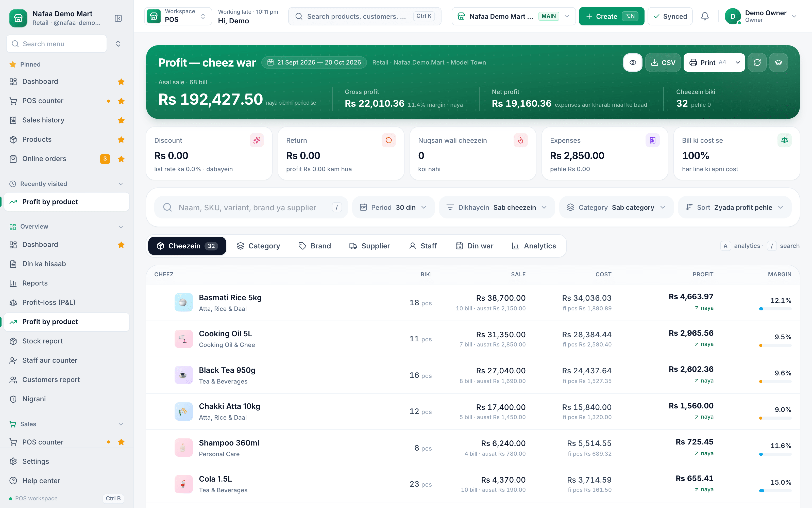
Task: Collapse the Recently visited section
Action: tap(121, 184)
